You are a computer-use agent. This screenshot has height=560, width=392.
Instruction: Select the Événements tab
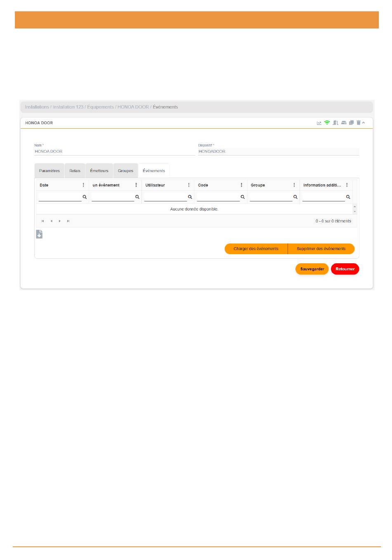(154, 171)
